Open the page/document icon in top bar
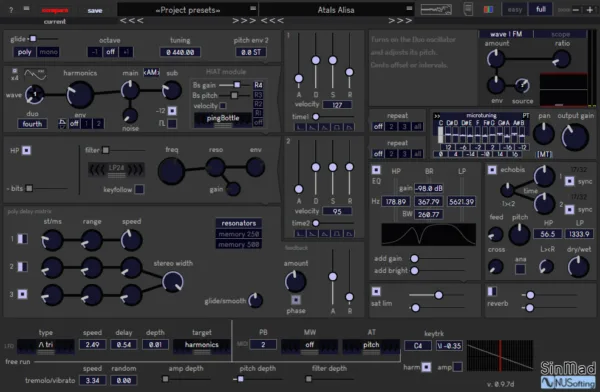 point(468,9)
